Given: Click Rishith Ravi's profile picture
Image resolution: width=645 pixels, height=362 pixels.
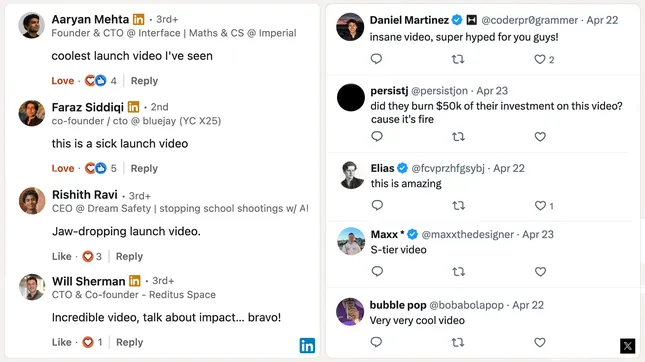Looking at the screenshot, I should point(32,201).
